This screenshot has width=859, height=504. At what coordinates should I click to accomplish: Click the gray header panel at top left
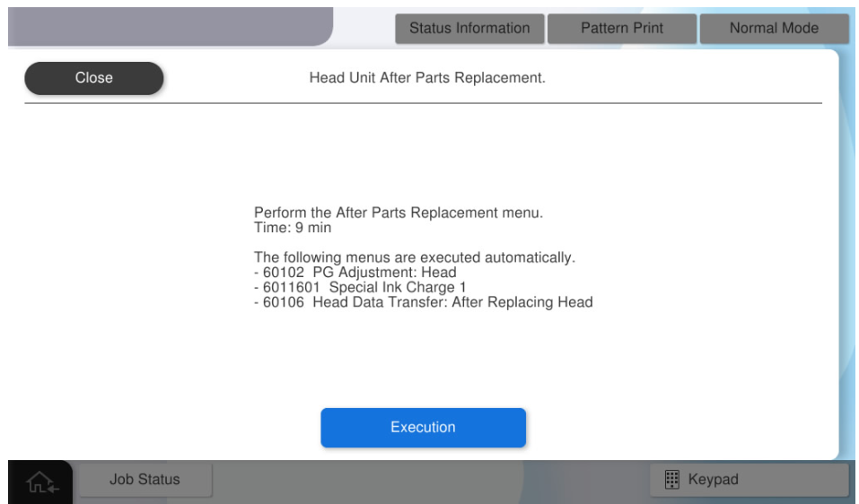169,27
